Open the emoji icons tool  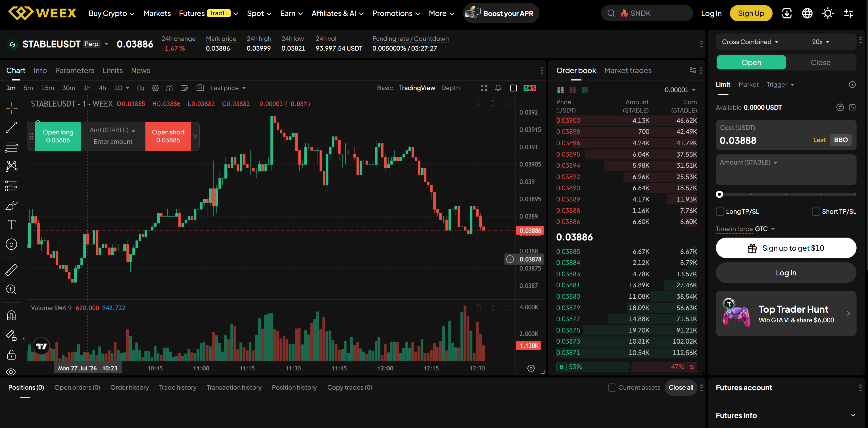point(11,244)
